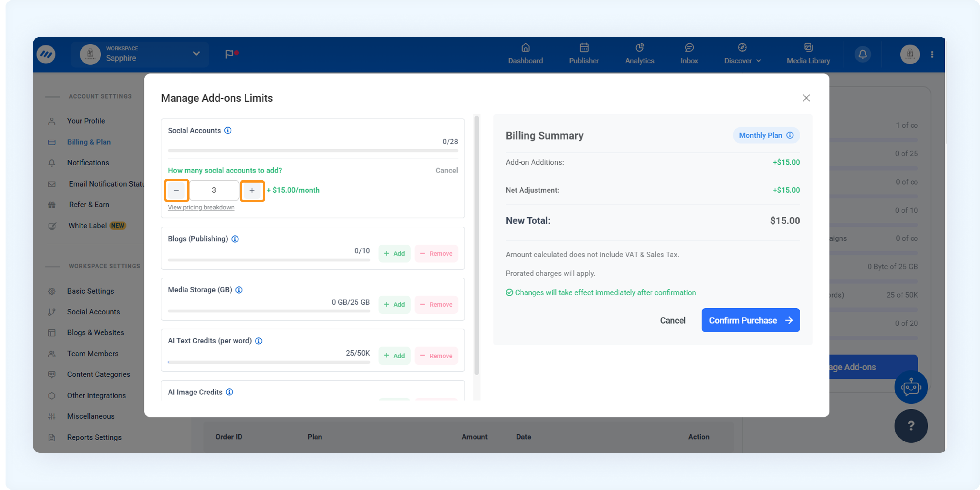Add Blogs (Publishing) limit
This screenshot has width=980, height=490.
click(395, 254)
